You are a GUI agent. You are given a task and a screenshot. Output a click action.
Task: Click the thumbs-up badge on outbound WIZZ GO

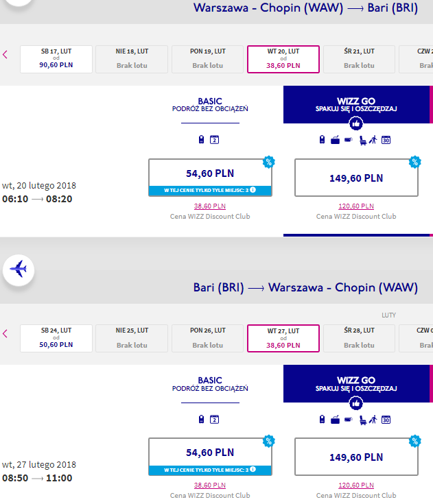click(355, 123)
